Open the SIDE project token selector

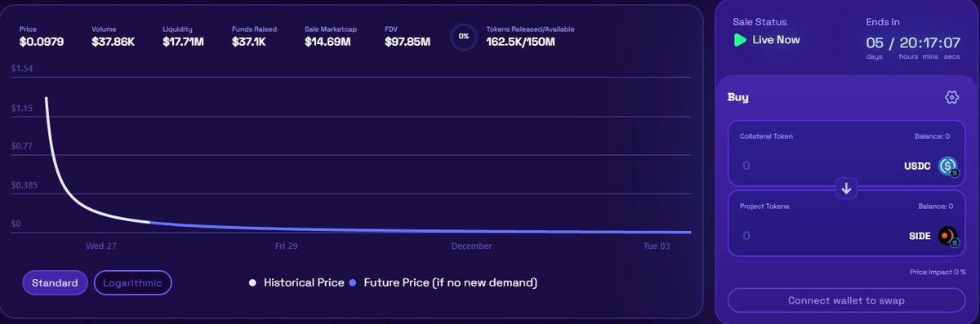tap(933, 236)
